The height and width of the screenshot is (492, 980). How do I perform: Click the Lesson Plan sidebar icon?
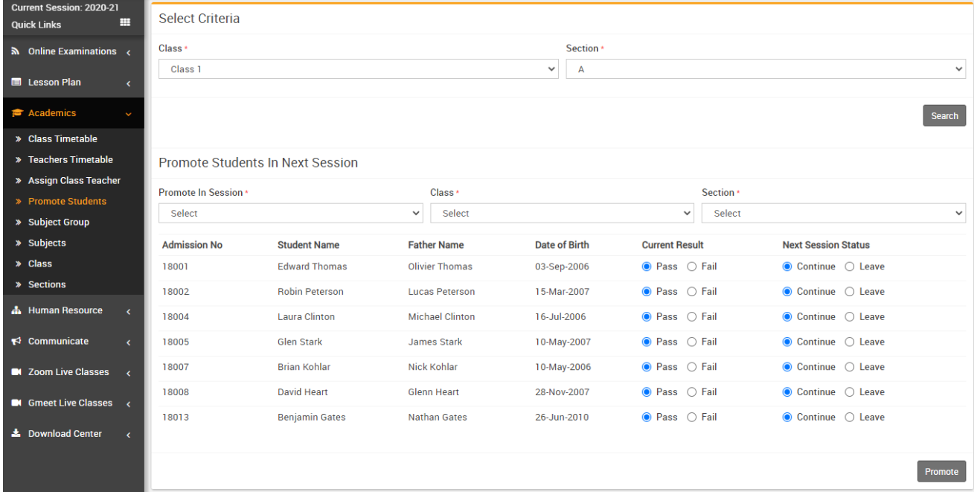(x=16, y=83)
